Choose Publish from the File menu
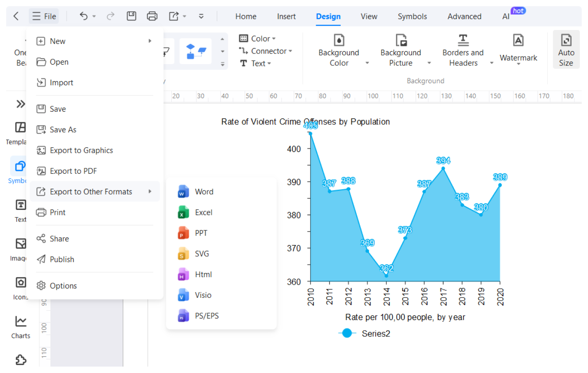Image resolution: width=588 pixels, height=373 pixels. coord(95,259)
